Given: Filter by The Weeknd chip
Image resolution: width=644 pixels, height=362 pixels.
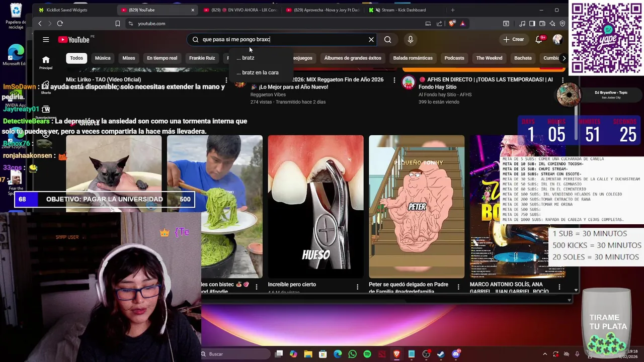Looking at the screenshot, I should [x=489, y=58].
